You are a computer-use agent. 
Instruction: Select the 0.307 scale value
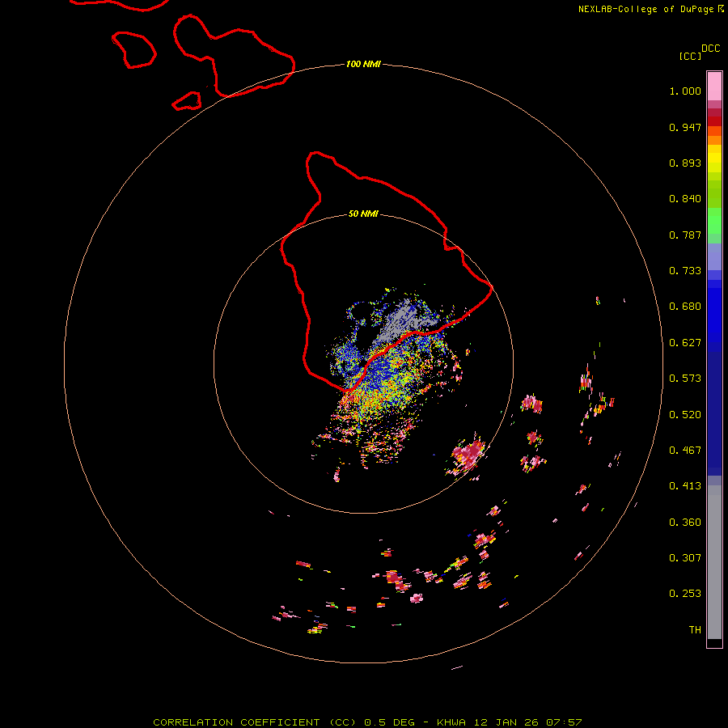tap(685, 558)
